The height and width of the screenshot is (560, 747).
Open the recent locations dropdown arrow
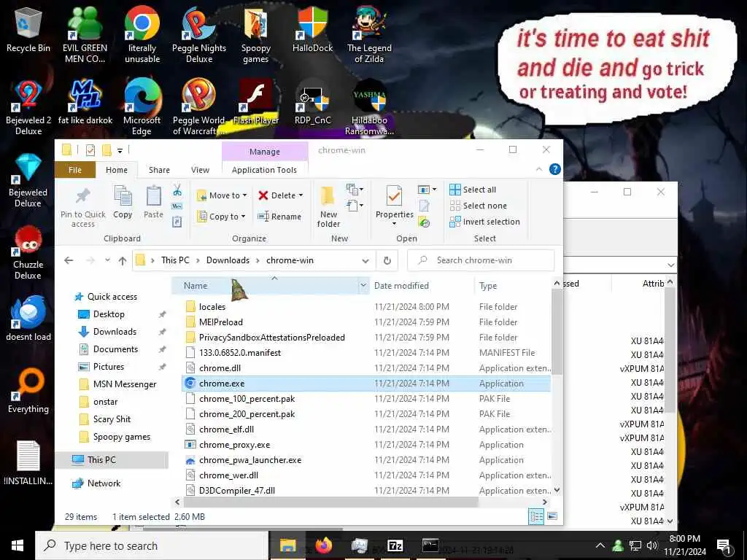108,260
